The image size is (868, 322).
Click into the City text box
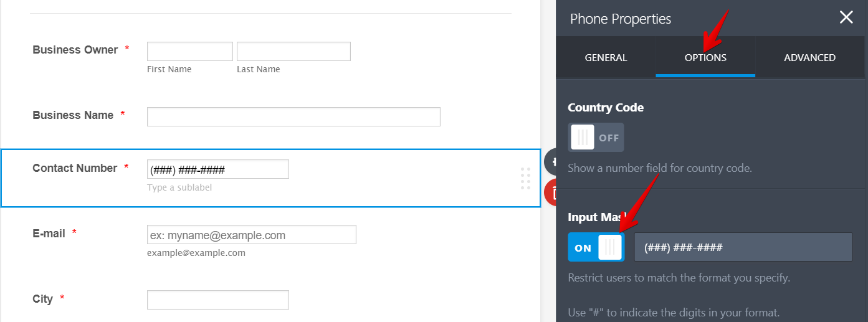[217, 300]
